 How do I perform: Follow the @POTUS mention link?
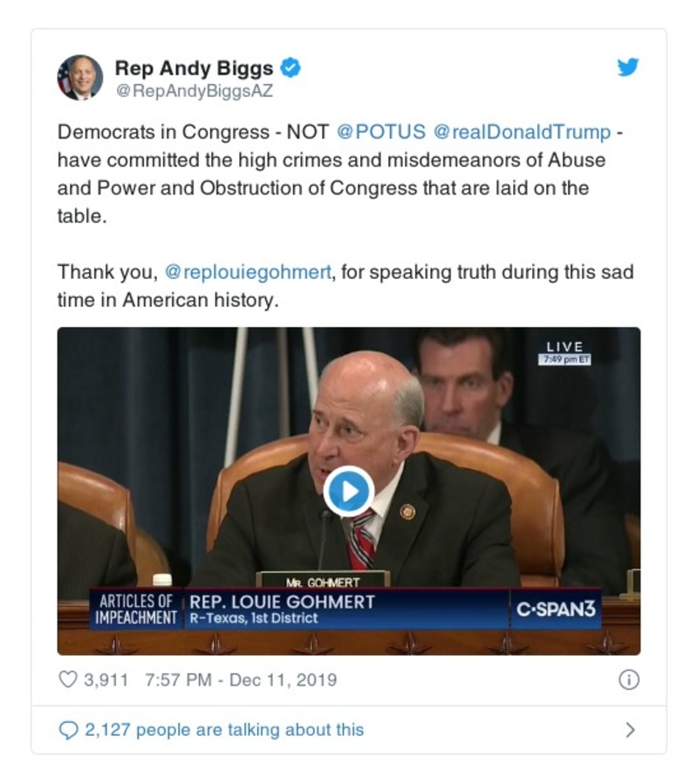[381, 133]
